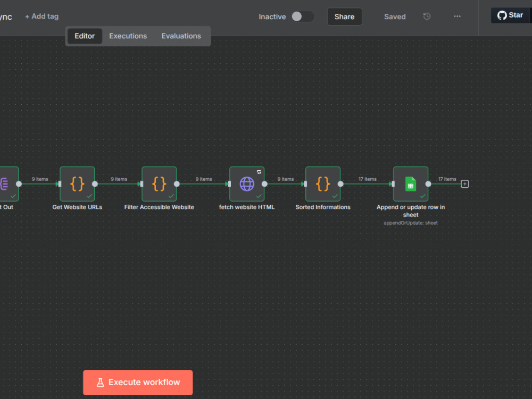Click the 'Inactive' status label
The height and width of the screenshot is (399, 532).
pos(272,16)
